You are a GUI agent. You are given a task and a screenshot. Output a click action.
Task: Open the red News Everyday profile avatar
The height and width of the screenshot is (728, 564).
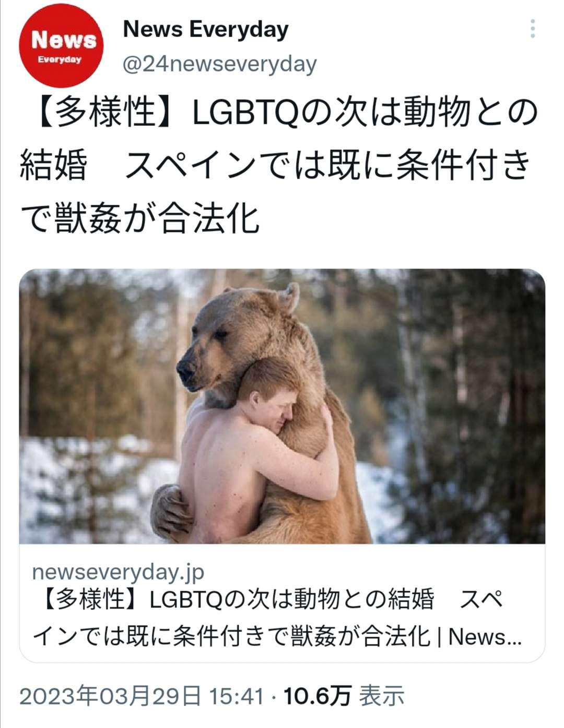[x=61, y=45]
